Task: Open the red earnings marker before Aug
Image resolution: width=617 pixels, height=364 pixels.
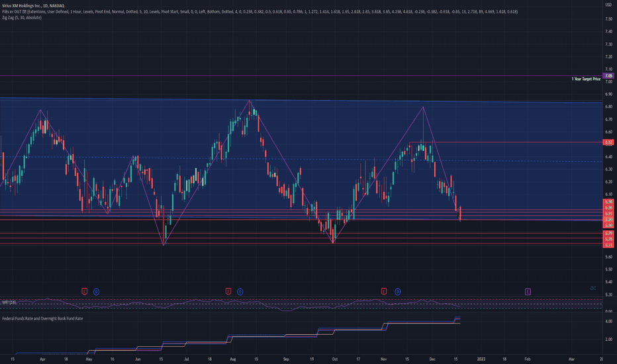Action: click(x=228, y=292)
